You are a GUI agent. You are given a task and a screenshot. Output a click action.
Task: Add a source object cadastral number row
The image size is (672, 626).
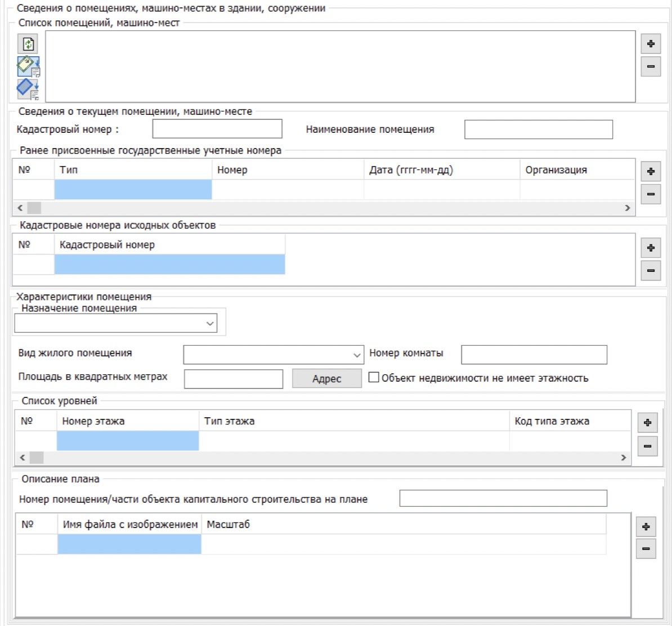click(x=651, y=248)
